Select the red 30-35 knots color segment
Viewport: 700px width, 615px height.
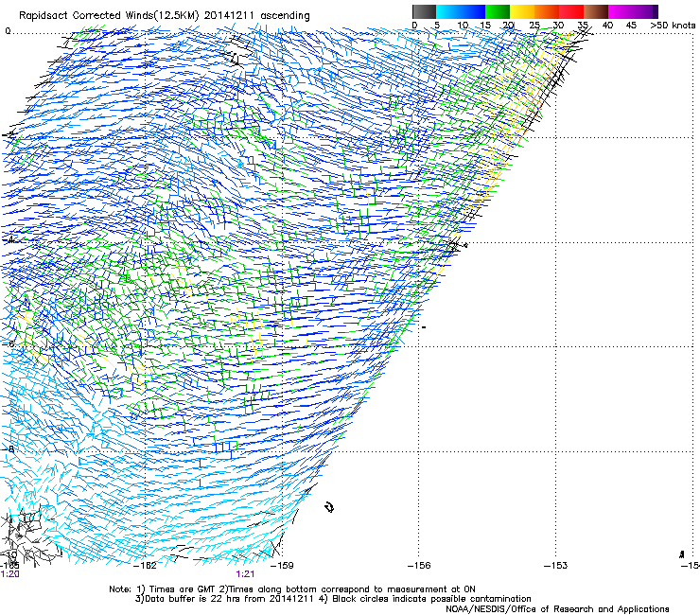point(571,11)
